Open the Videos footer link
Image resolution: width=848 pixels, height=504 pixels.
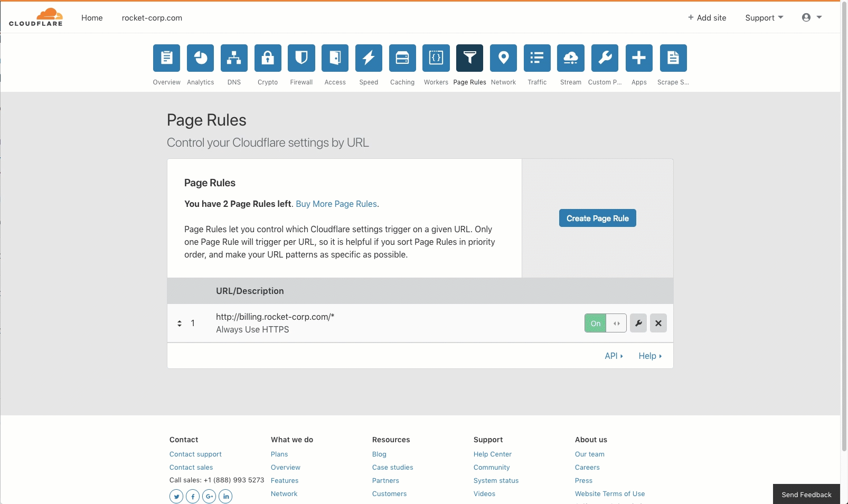pos(485,493)
